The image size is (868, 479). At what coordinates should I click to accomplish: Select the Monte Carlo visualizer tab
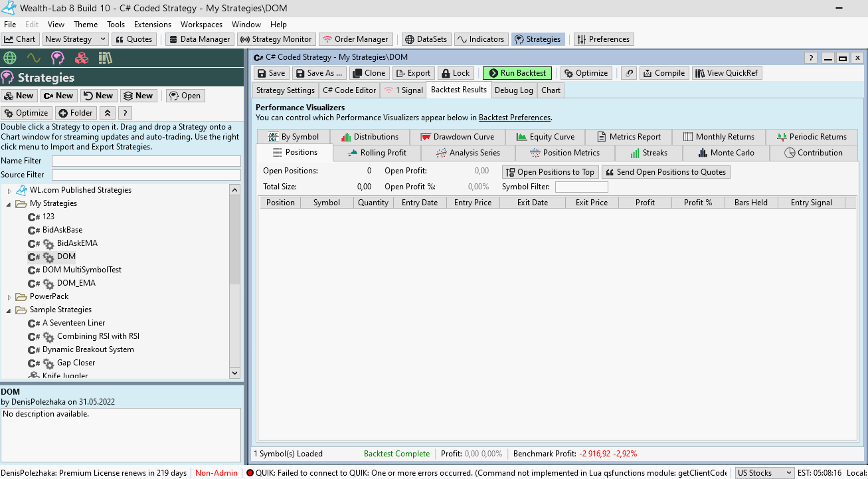click(x=726, y=153)
